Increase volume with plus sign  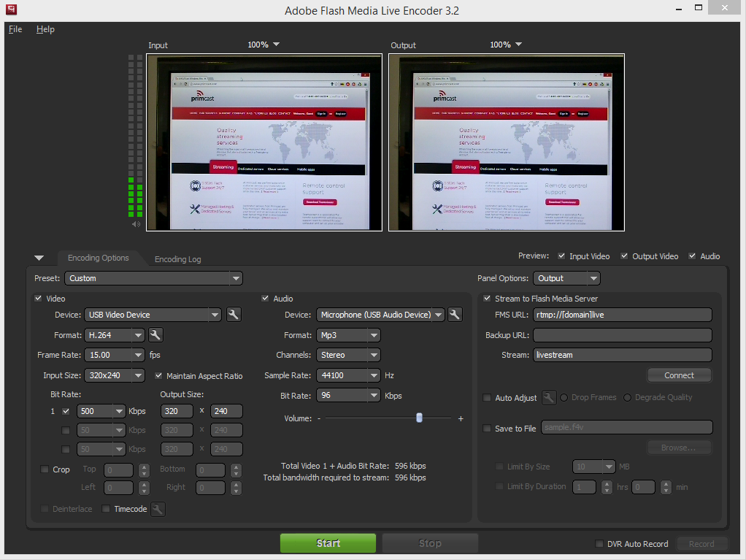[461, 418]
